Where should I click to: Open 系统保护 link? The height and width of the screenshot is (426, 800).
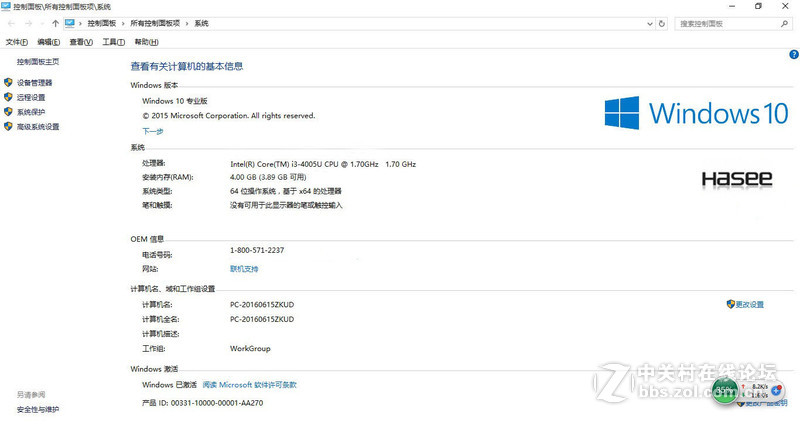pos(31,112)
